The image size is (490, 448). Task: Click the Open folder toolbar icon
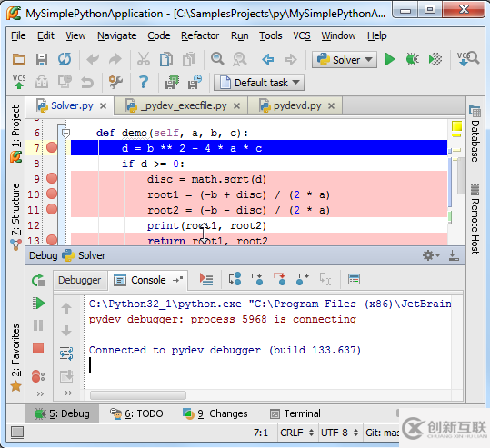[x=18, y=59]
